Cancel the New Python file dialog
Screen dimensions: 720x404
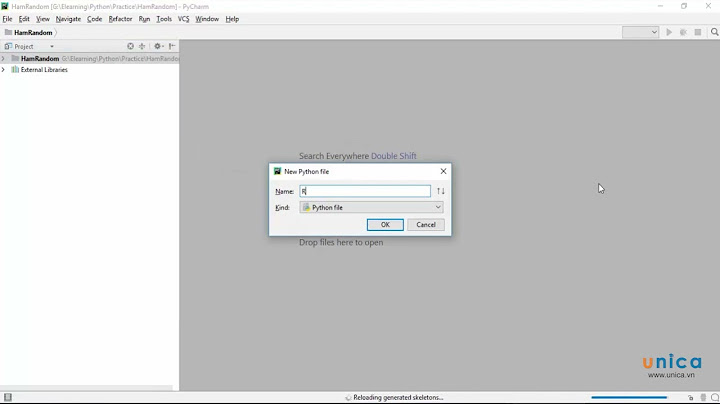tap(426, 224)
